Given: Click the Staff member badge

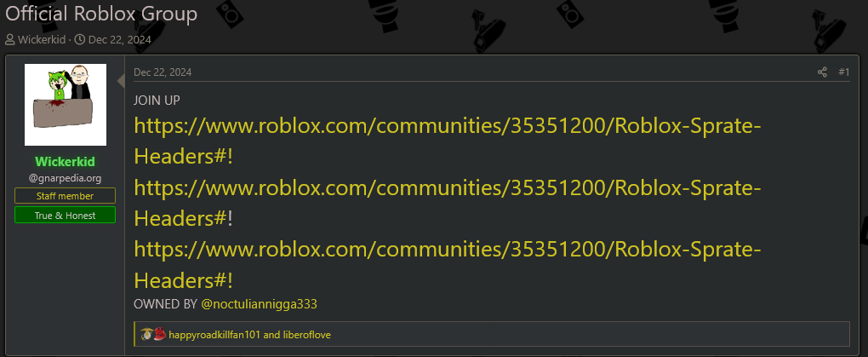Looking at the screenshot, I should (66, 196).
